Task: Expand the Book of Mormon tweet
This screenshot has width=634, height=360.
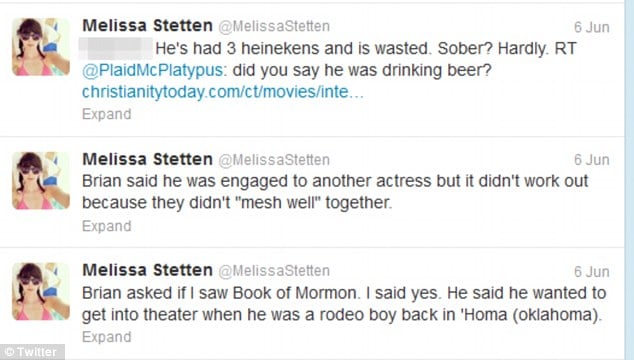Action: 107,337
